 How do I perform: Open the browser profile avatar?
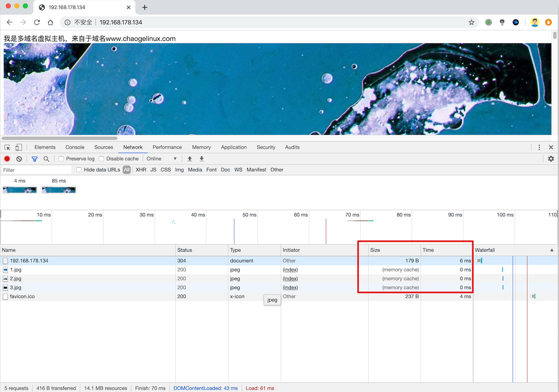[535, 22]
